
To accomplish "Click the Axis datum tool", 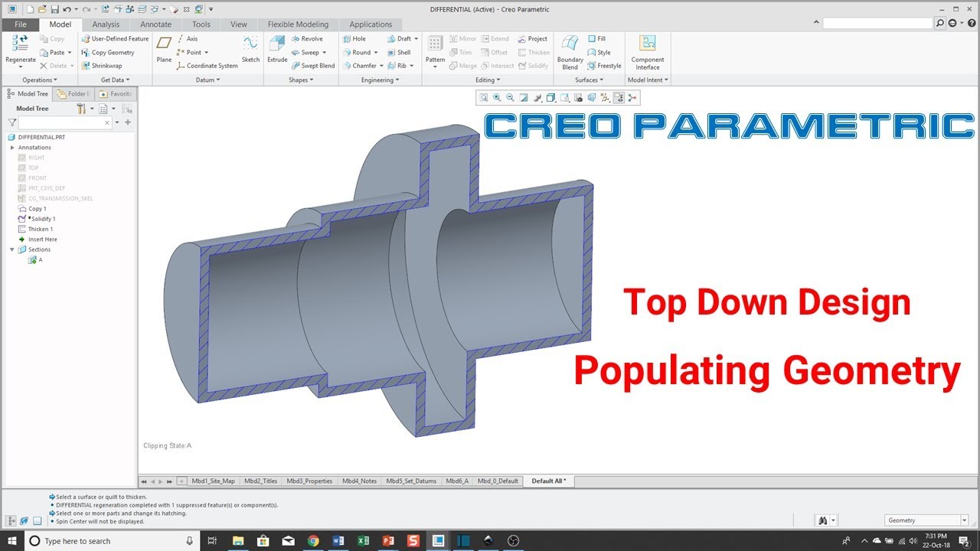I will [187, 39].
